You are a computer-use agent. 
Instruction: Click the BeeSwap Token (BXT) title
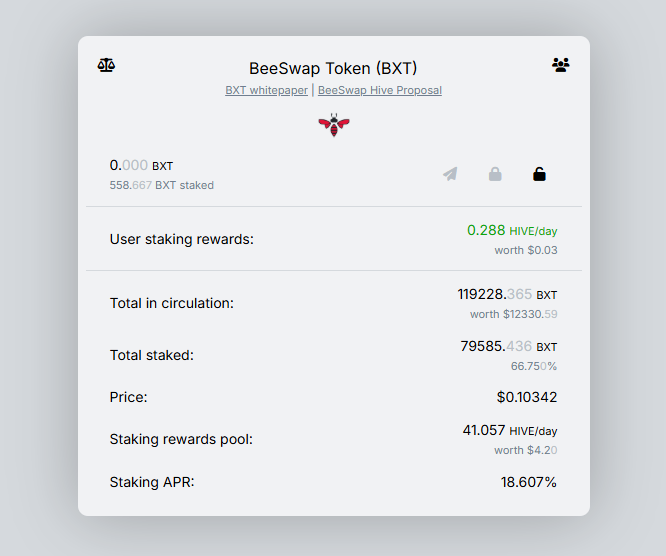point(333,68)
